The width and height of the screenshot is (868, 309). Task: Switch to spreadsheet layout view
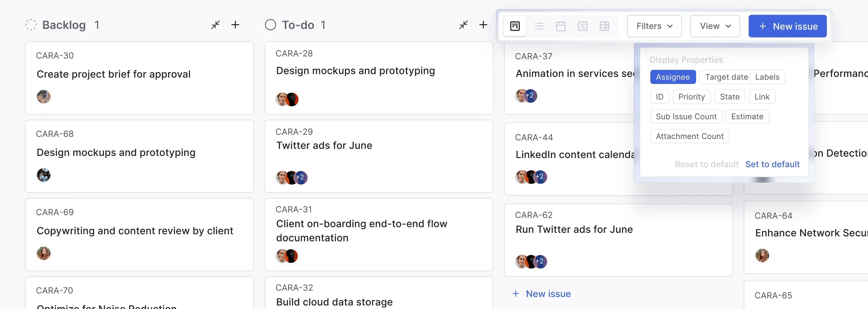coord(604,26)
